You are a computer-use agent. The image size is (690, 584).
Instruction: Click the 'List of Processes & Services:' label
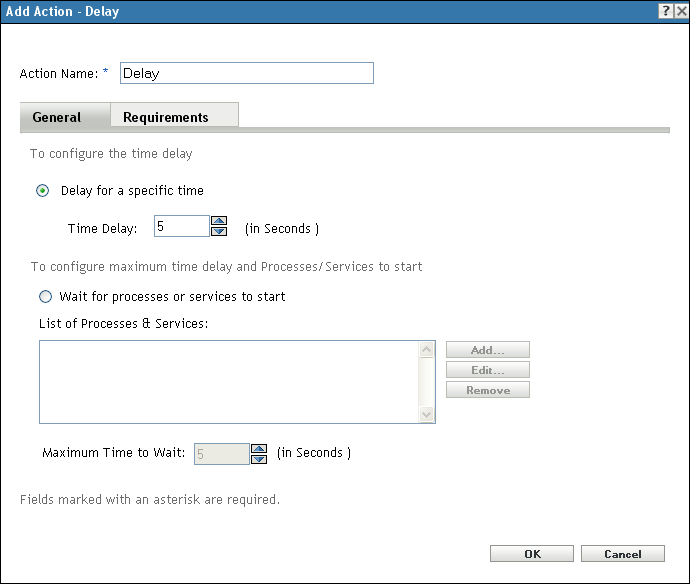coord(123,323)
